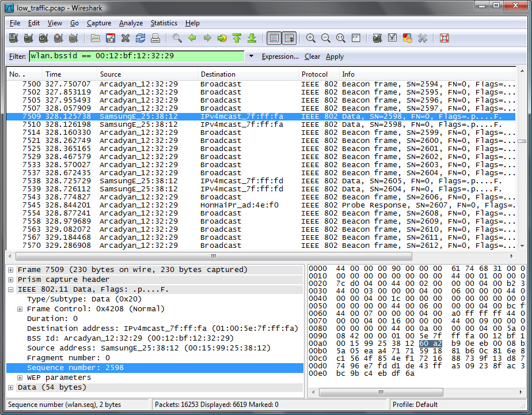Image resolution: width=532 pixels, height=415 pixels.
Task: Click the Help lifebuoy icon
Action: (444, 39)
